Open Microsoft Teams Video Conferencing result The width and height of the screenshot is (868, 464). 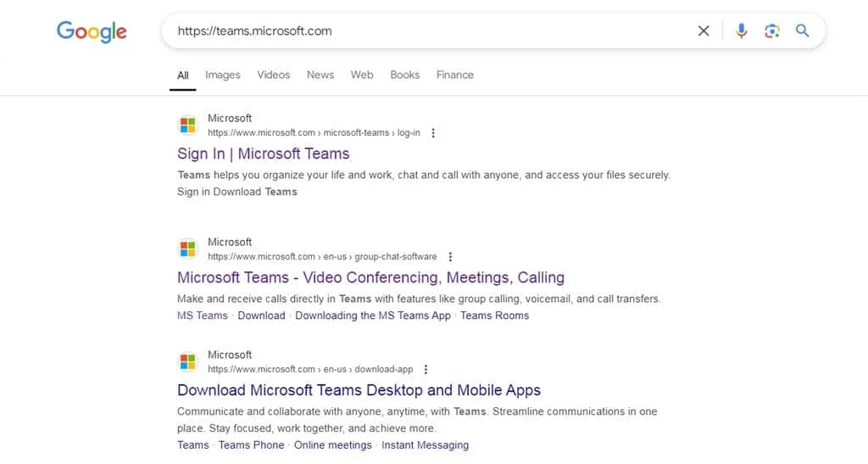371,277
